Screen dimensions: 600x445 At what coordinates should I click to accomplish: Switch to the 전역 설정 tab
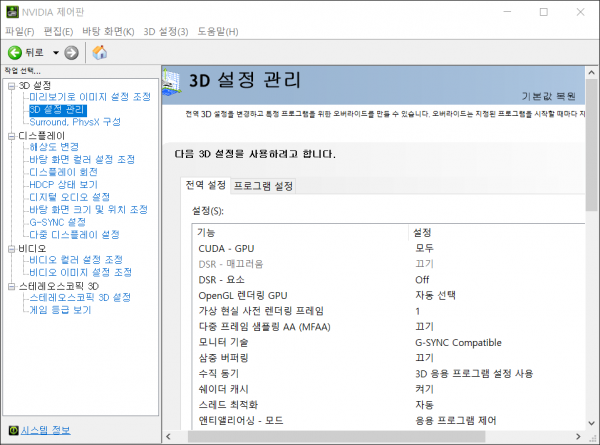205,185
